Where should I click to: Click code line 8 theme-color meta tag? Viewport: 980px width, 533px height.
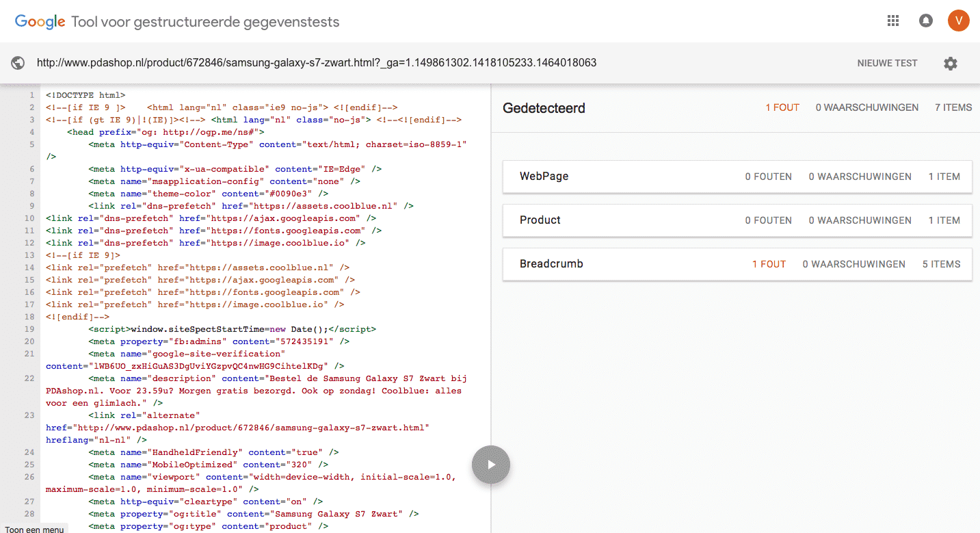click(208, 194)
